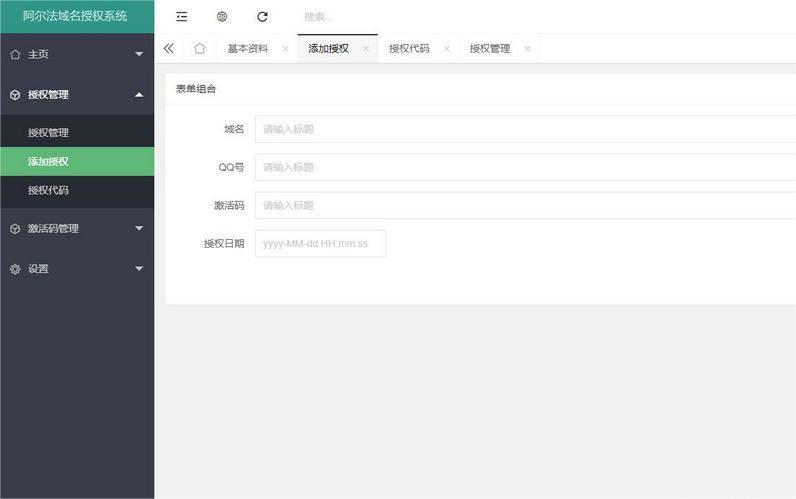Switch to the 授权代码 tab
This screenshot has width=796, height=499.
coord(409,48)
